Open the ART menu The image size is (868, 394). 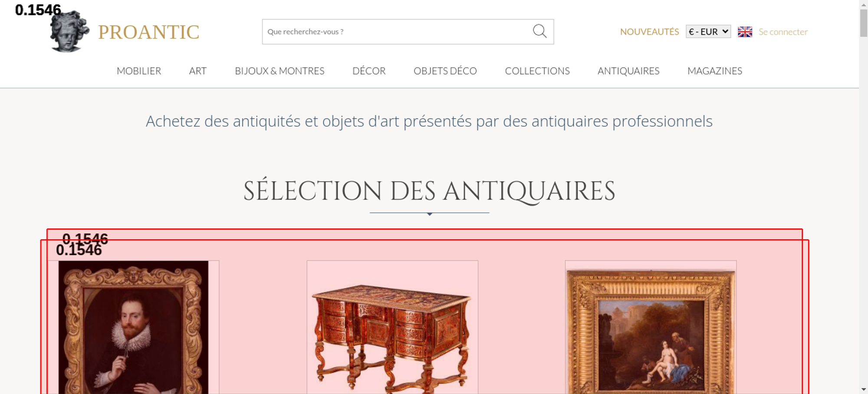point(198,71)
